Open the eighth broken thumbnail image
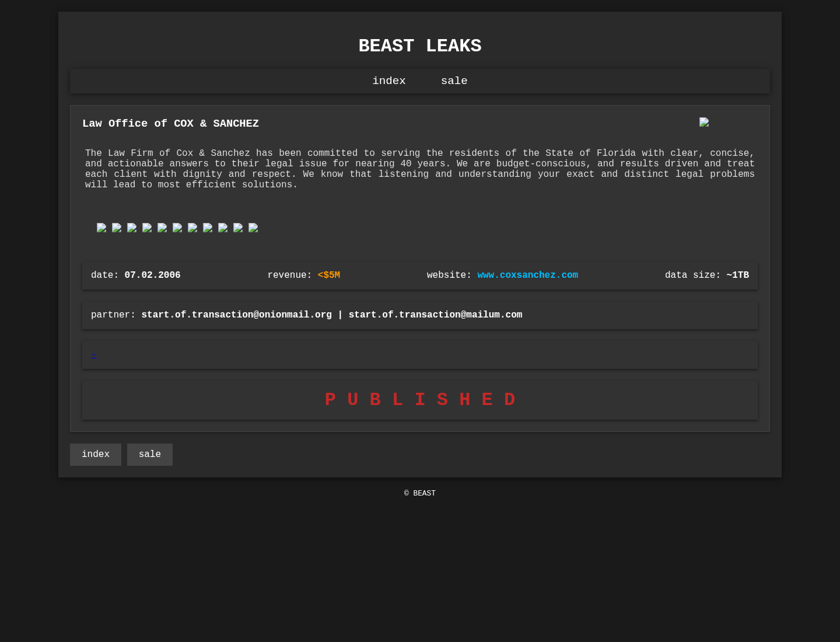Screen dimensions: 840x642 point(208,228)
